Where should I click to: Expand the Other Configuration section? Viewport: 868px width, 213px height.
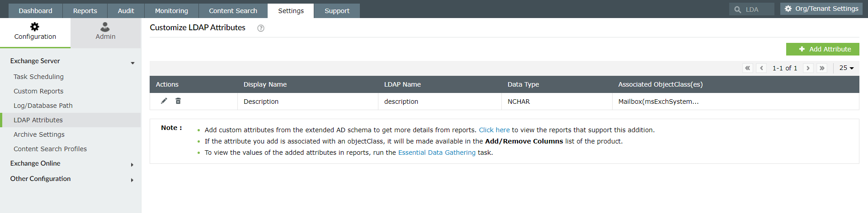point(132,180)
